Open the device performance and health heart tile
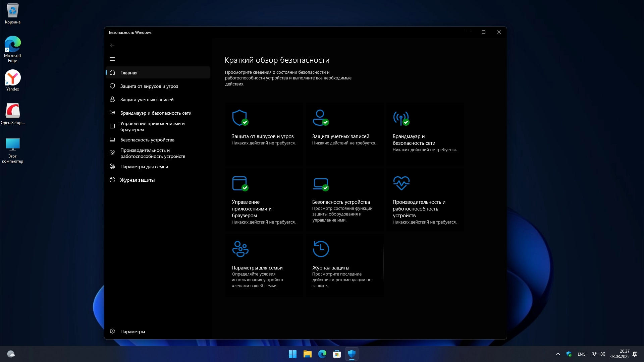Image resolution: width=644 pixels, height=362 pixels. [425, 199]
